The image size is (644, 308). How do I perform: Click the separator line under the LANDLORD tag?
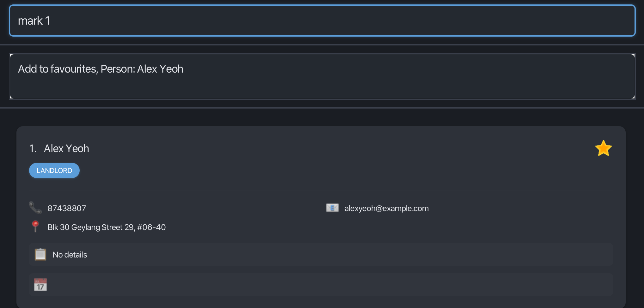(x=320, y=191)
